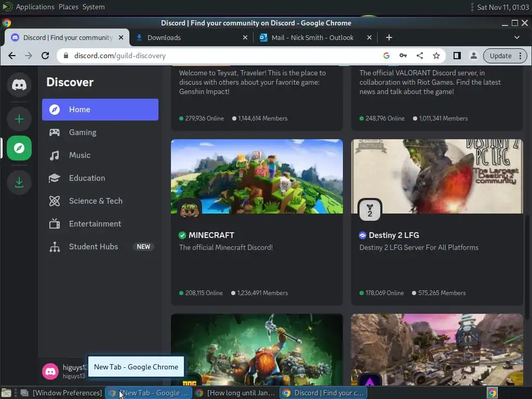This screenshot has height=399, width=532.
Task: Switch to the Downloads browser tab
Action: click(x=192, y=37)
